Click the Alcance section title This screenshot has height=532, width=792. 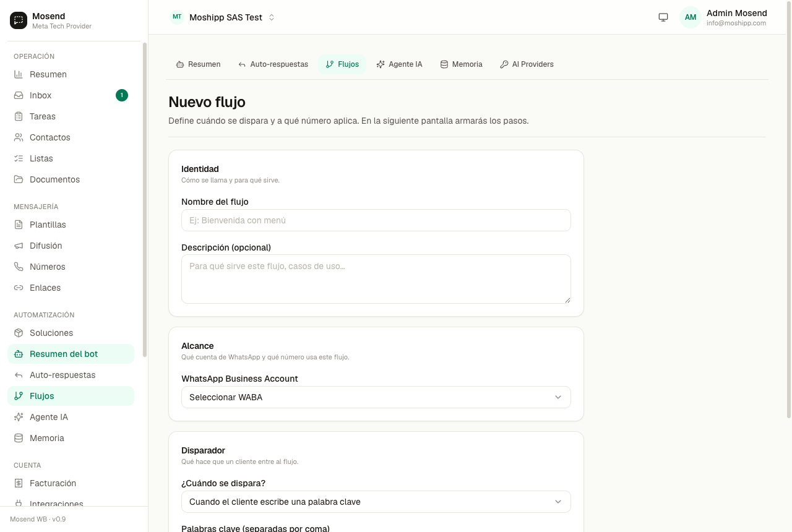point(197,346)
